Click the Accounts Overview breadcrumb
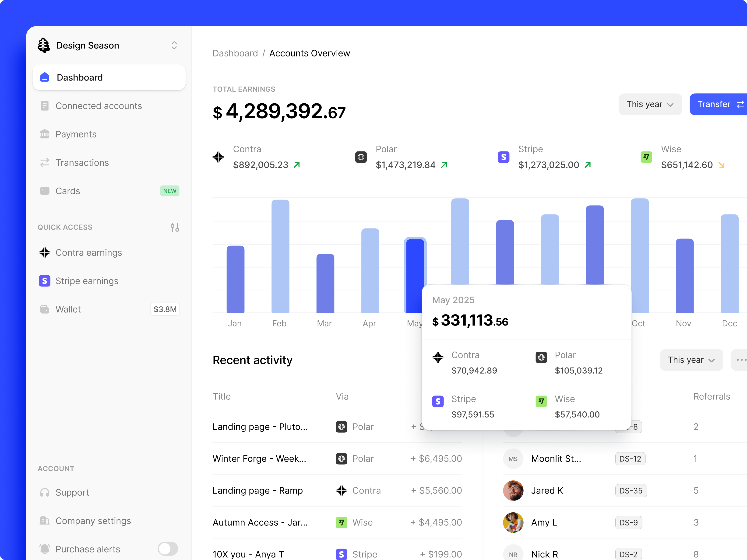Viewport: 747px width, 560px height. (x=310, y=53)
